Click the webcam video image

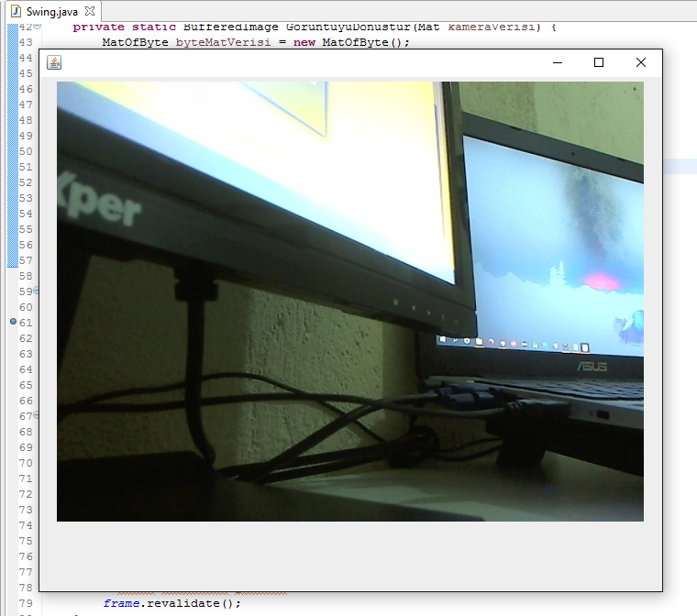[349, 301]
